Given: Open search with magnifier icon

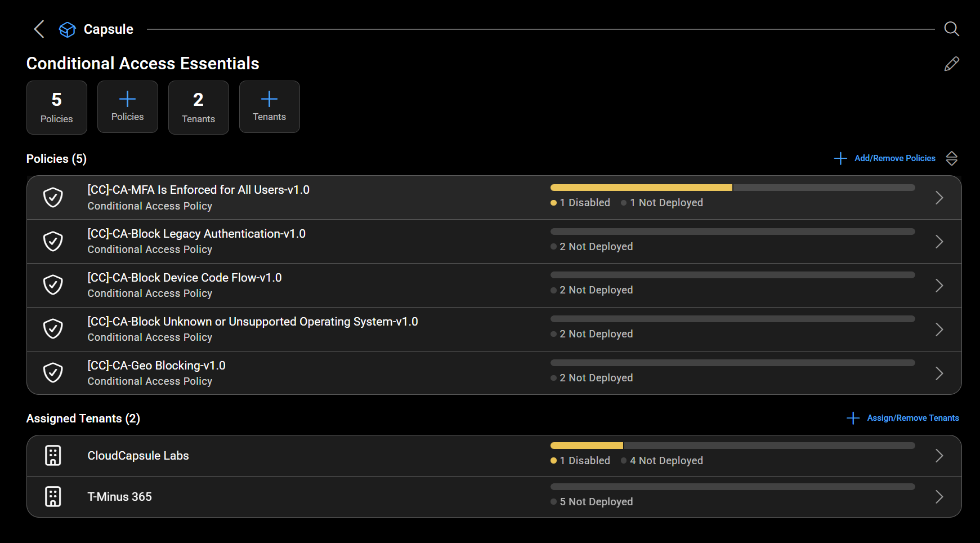Looking at the screenshot, I should (951, 29).
